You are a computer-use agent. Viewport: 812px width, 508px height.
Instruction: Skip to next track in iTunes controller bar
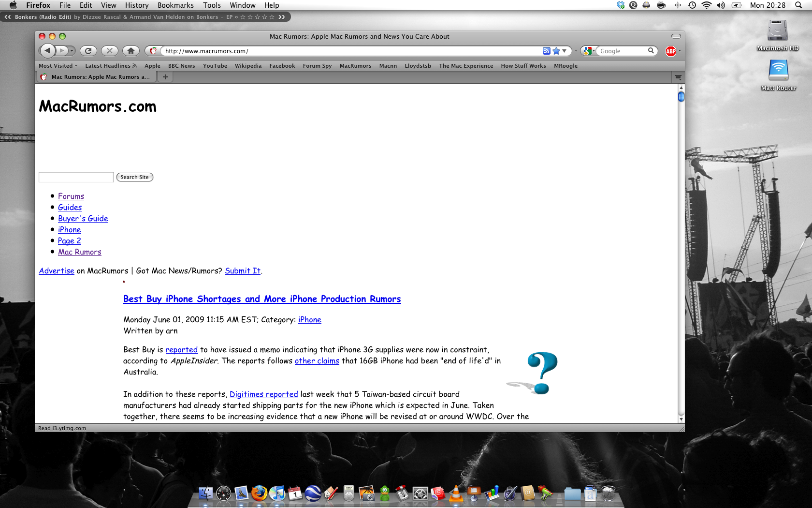pyautogui.click(x=282, y=17)
